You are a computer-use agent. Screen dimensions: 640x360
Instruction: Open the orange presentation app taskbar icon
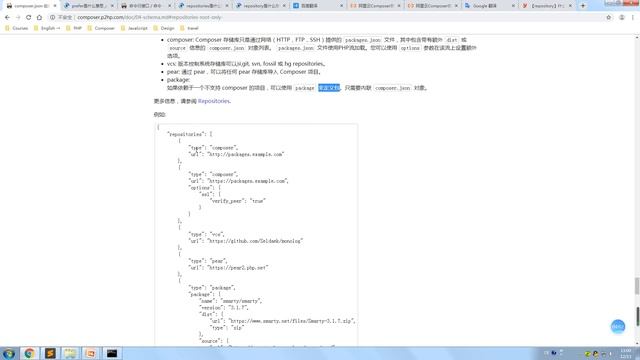tap(91, 353)
